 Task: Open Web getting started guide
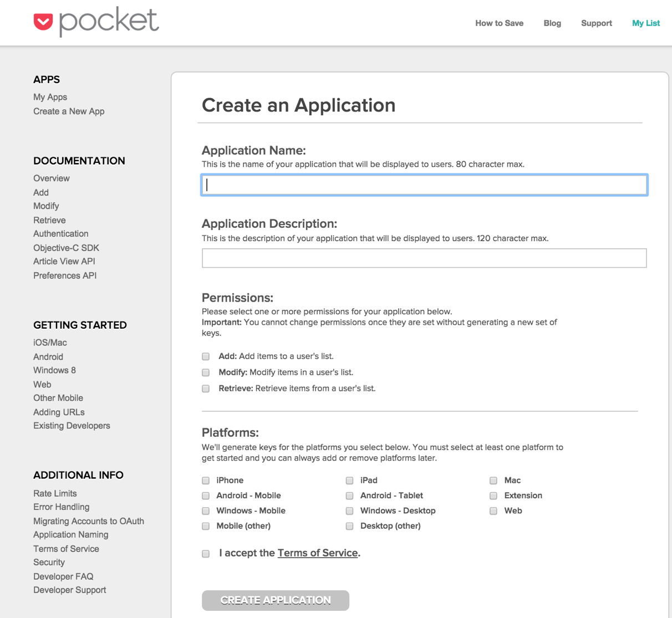(x=42, y=385)
